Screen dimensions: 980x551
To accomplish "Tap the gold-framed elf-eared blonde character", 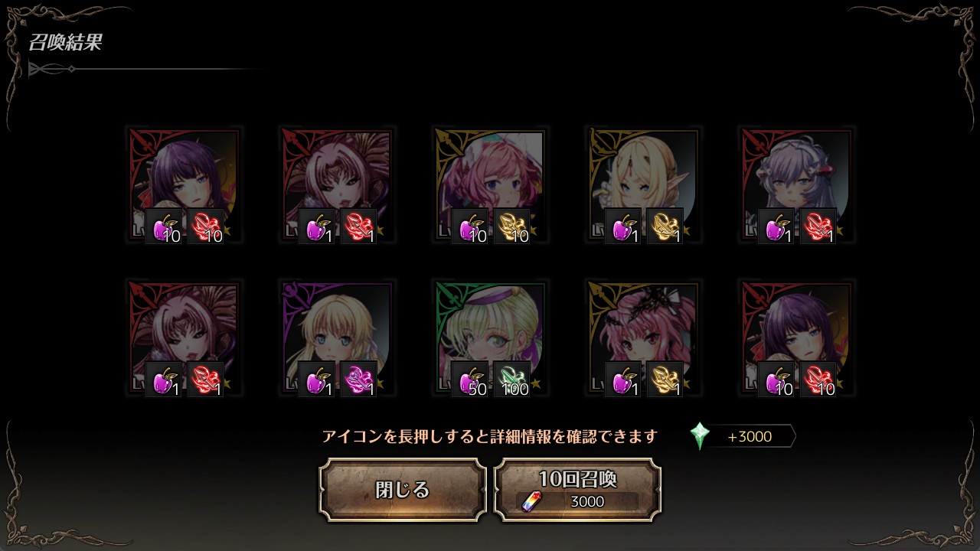I will coord(643,184).
